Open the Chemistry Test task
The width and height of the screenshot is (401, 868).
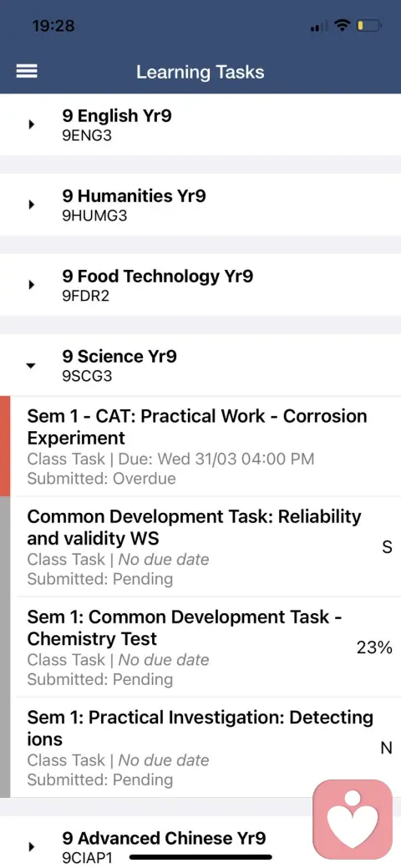(x=206, y=647)
